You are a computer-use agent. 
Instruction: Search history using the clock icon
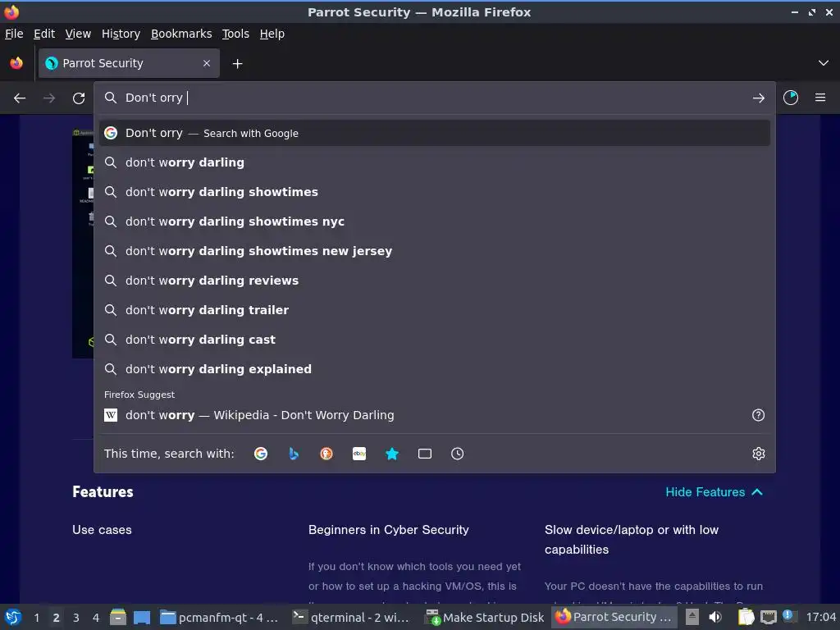[x=458, y=454]
